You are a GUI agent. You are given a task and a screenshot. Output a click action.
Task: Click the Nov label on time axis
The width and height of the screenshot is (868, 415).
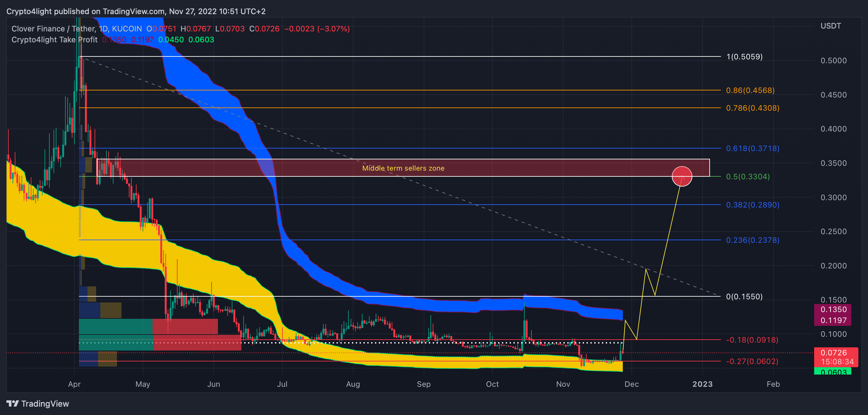click(563, 384)
